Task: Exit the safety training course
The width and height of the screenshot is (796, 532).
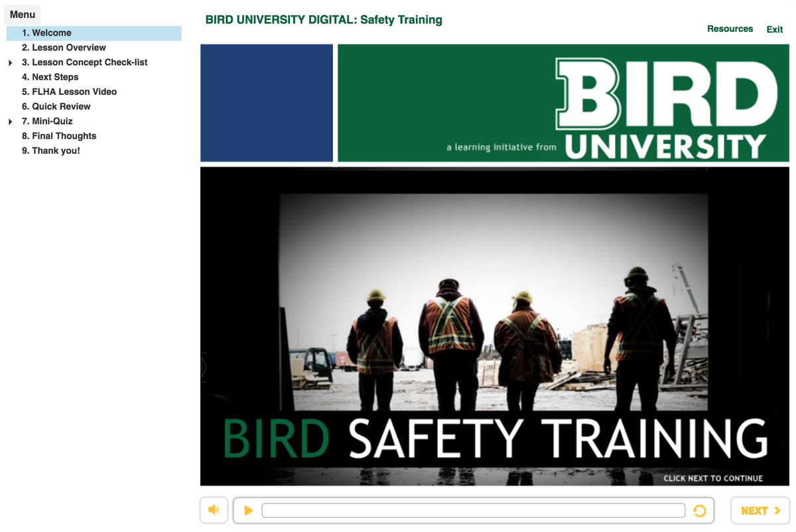Action: 774,29
